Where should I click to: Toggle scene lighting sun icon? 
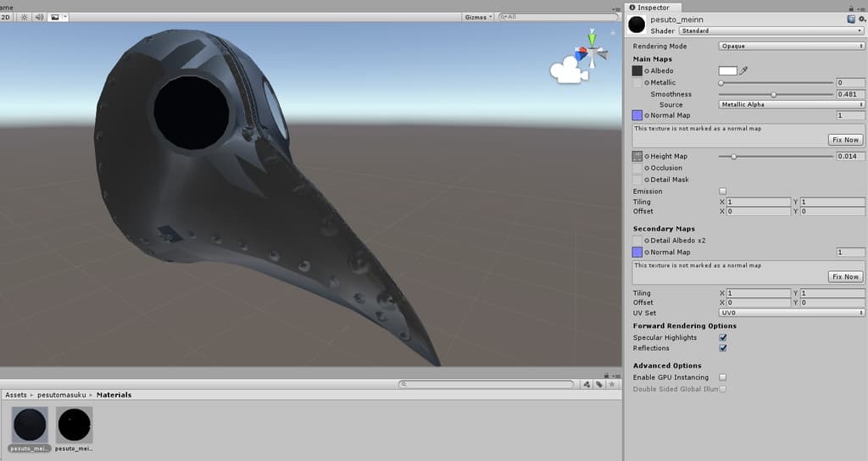point(23,17)
